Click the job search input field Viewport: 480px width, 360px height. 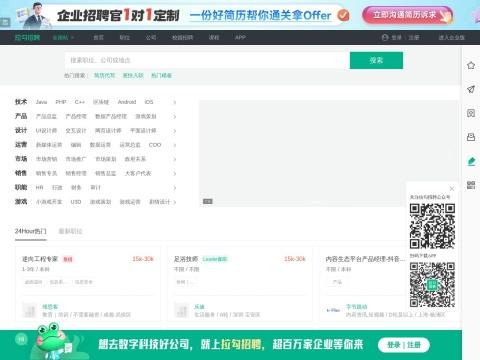(207, 60)
